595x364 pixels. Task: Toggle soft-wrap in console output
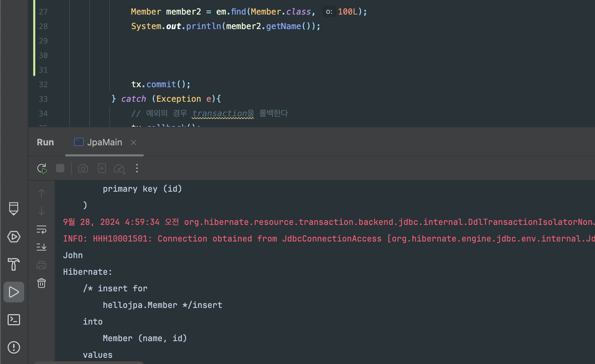42,229
